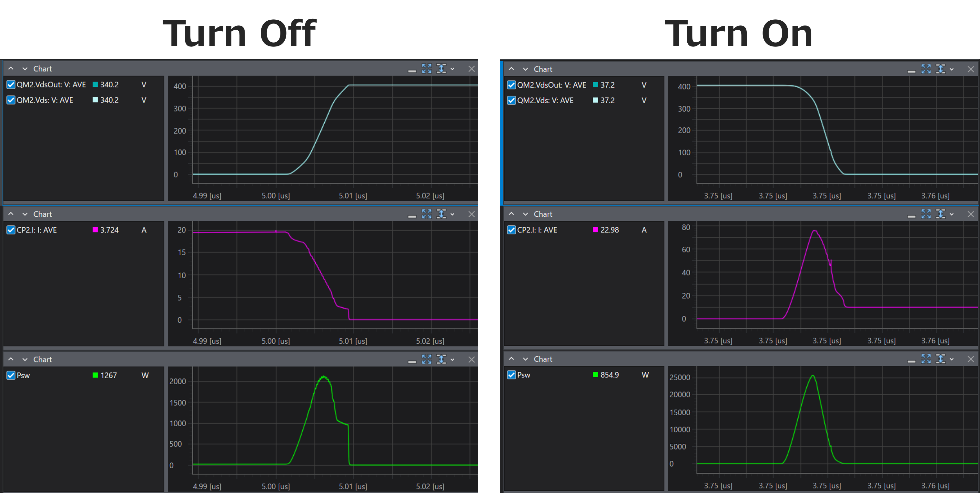
Task: Minimize the Turn On voltage chart panel
Action: tap(912, 71)
